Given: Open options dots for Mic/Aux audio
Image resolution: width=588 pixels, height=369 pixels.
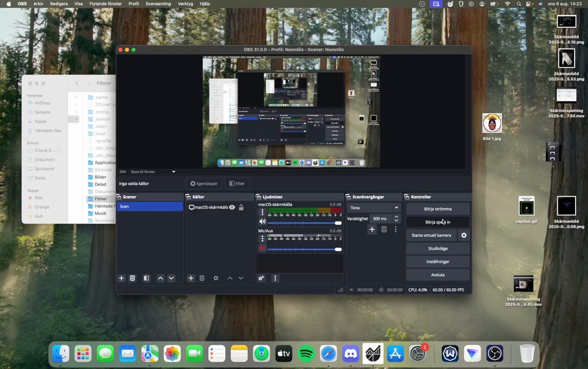Looking at the screenshot, I should 262,238.
